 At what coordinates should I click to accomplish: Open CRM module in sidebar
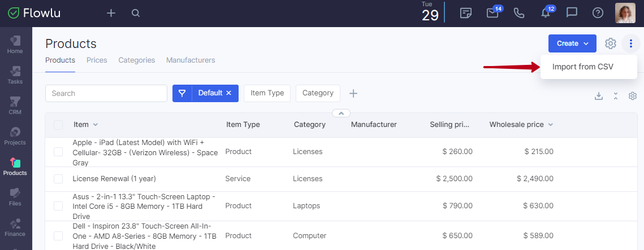pyautogui.click(x=15, y=106)
